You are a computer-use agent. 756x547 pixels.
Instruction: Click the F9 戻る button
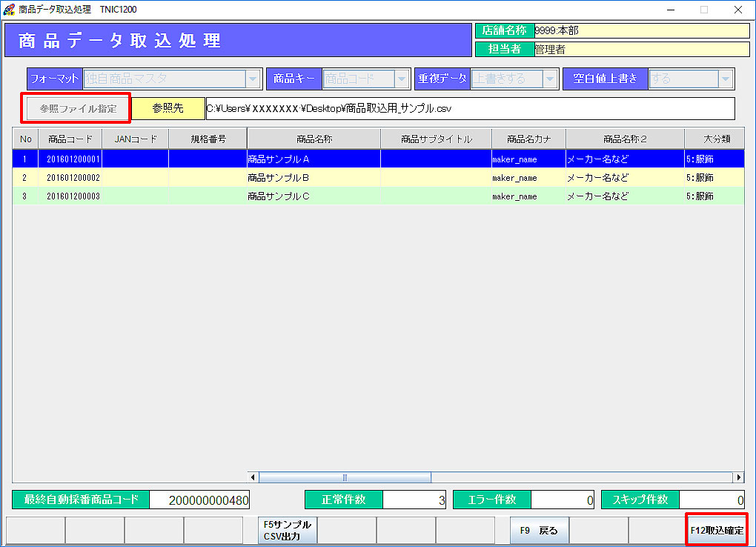539,531
